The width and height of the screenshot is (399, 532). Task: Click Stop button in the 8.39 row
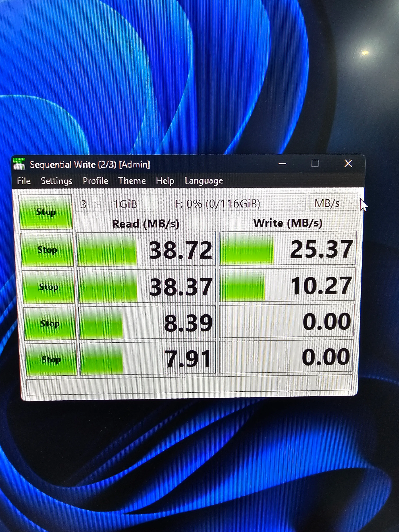(50, 323)
